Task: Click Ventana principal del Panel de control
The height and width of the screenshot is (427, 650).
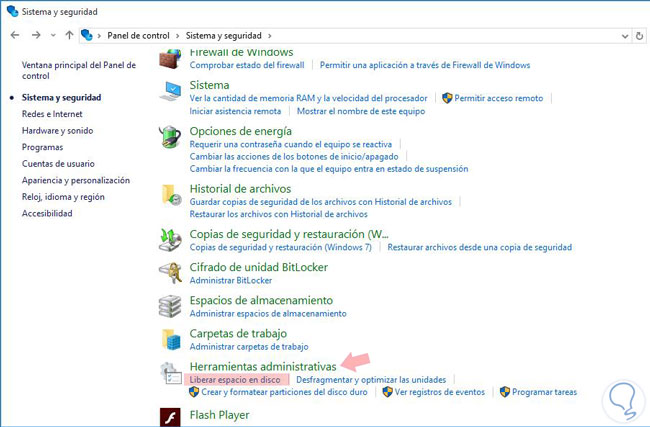Action: (79, 70)
